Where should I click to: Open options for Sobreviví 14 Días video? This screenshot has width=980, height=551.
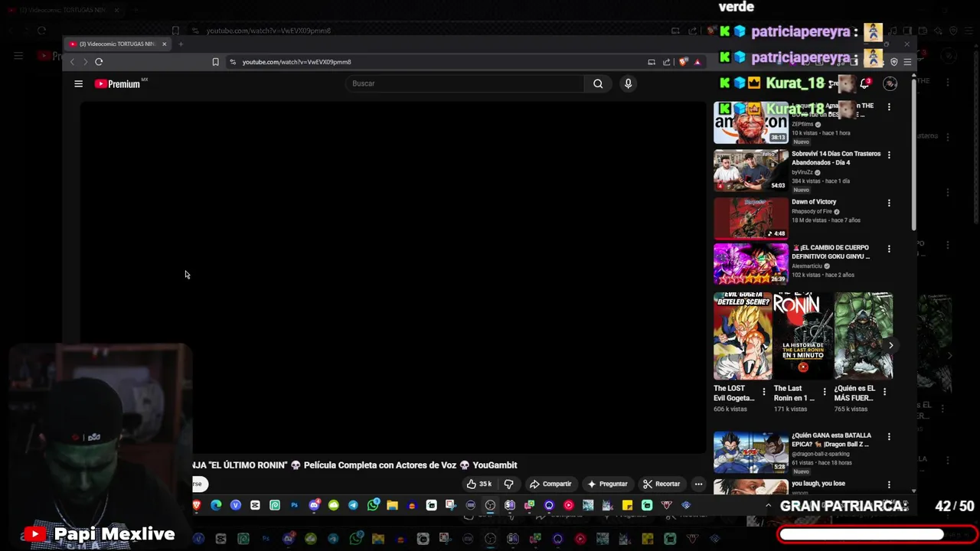[x=889, y=155]
